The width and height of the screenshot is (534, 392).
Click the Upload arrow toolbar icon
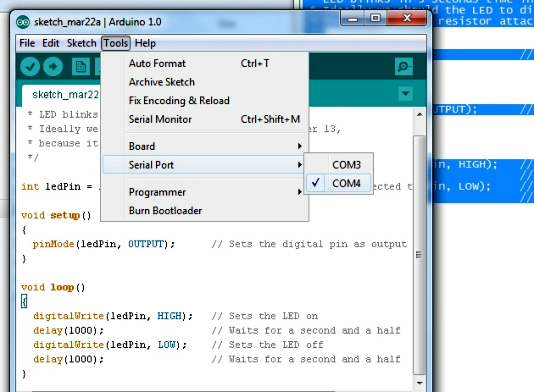[x=53, y=67]
